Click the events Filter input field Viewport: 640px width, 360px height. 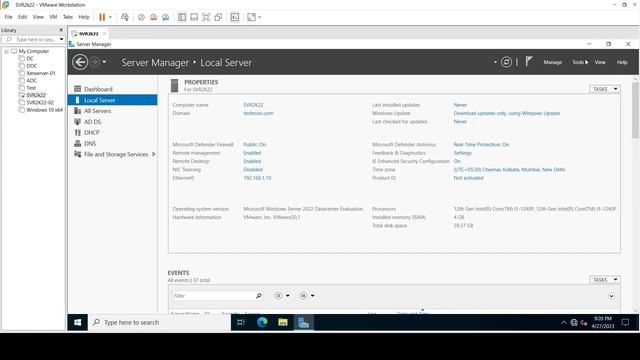213,296
